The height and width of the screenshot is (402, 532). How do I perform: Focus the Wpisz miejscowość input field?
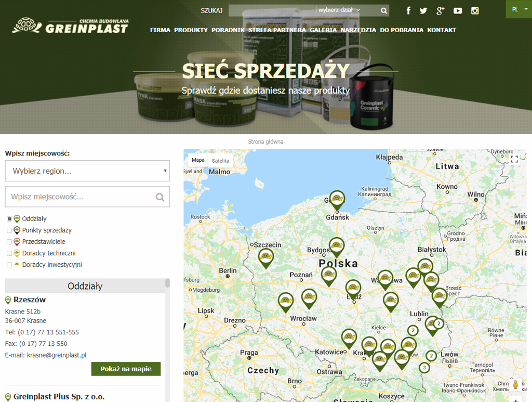pos(81,197)
